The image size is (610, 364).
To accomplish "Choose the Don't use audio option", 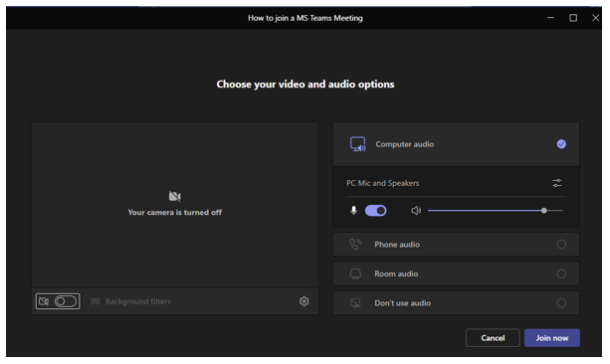I will pyautogui.click(x=456, y=303).
